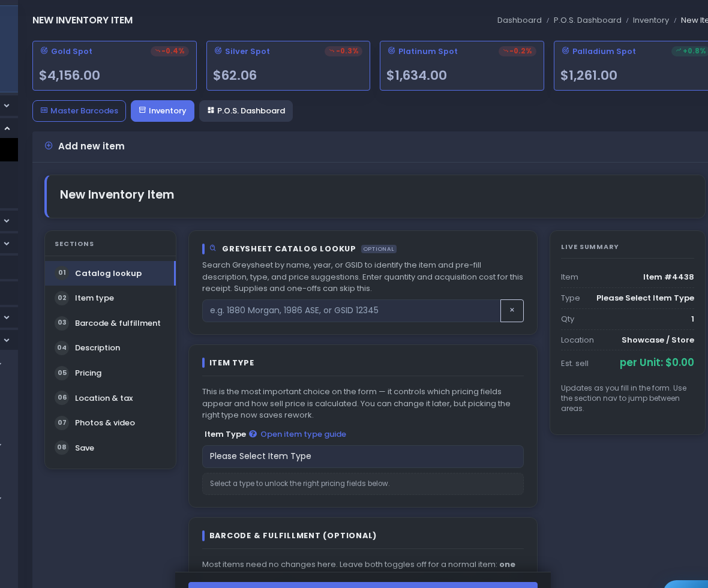Viewport: 708px width, 588px height.
Task: Click the Qty value 1 in Live Summary
Action: [x=692, y=319]
